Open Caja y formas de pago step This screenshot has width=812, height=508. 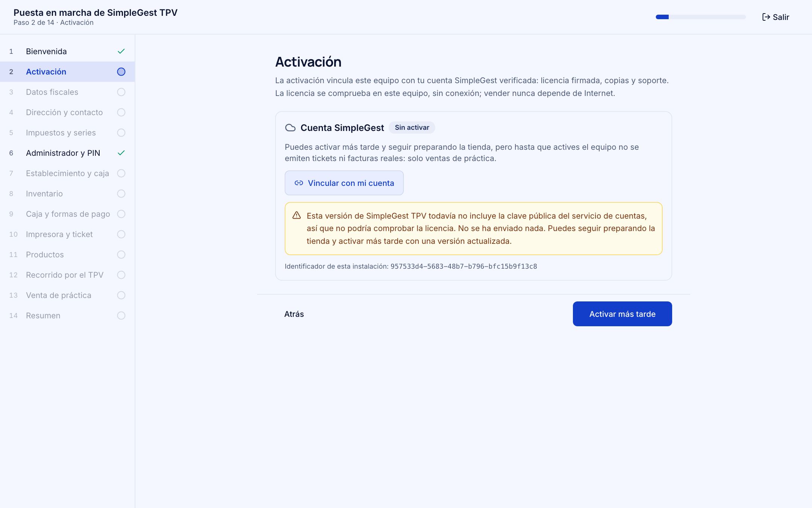point(67,214)
